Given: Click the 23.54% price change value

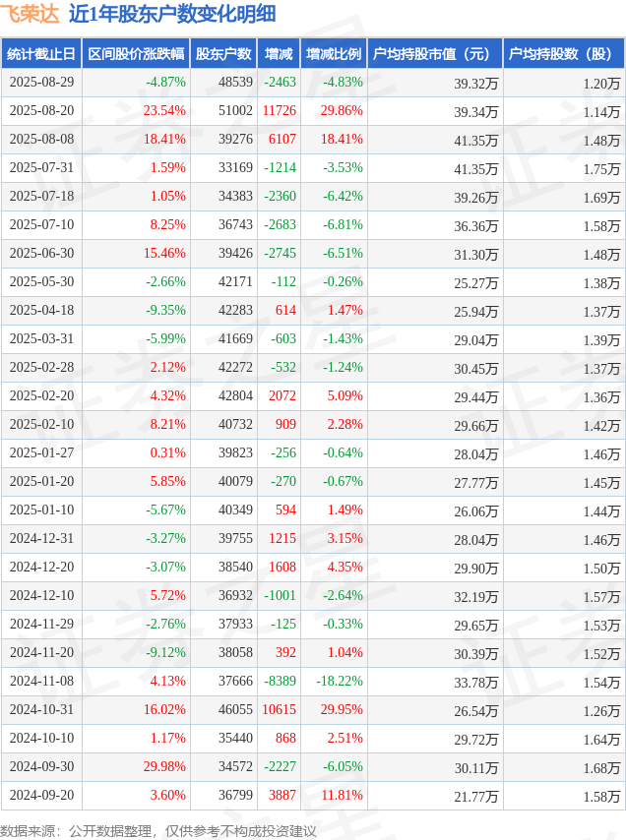Looking at the screenshot, I should click(x=164, y=110).
